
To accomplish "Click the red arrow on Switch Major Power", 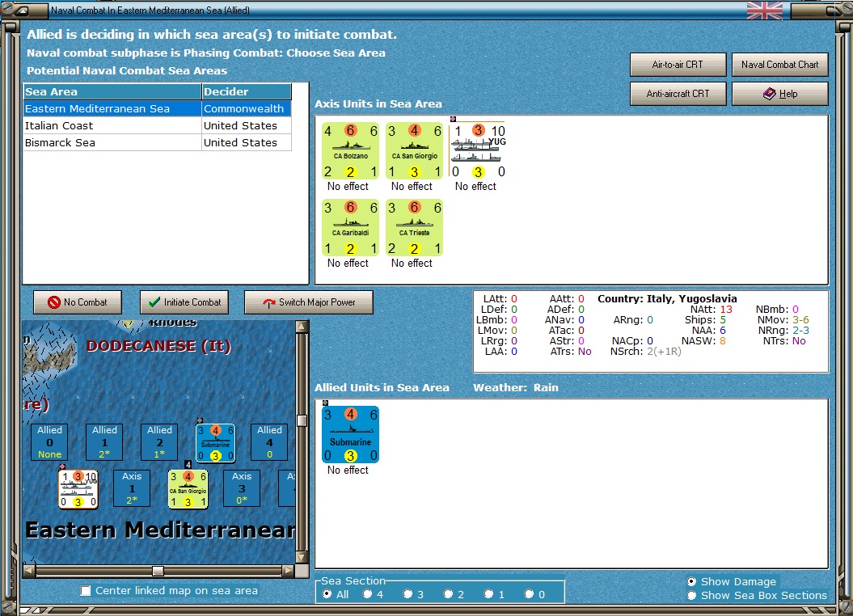I will [268, 303].
